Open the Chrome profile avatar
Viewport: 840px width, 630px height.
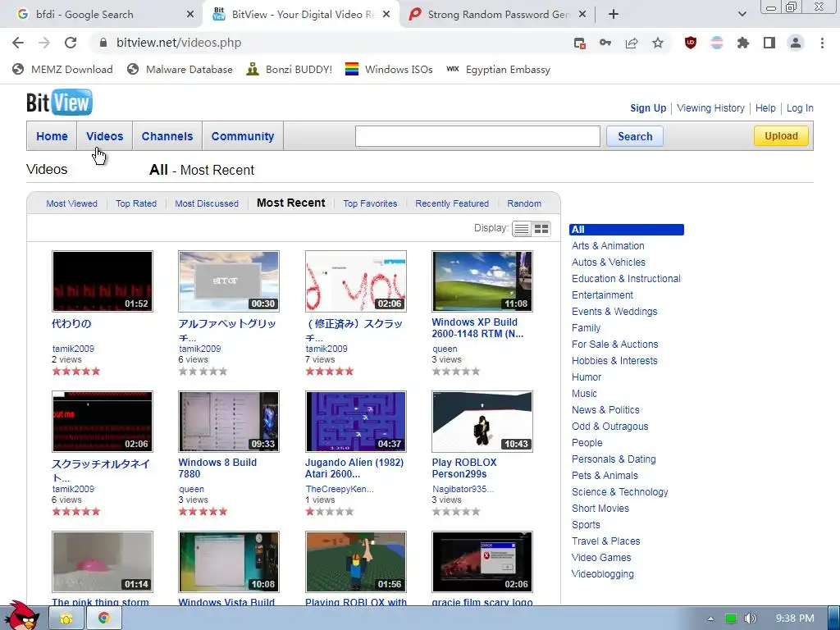796,43
